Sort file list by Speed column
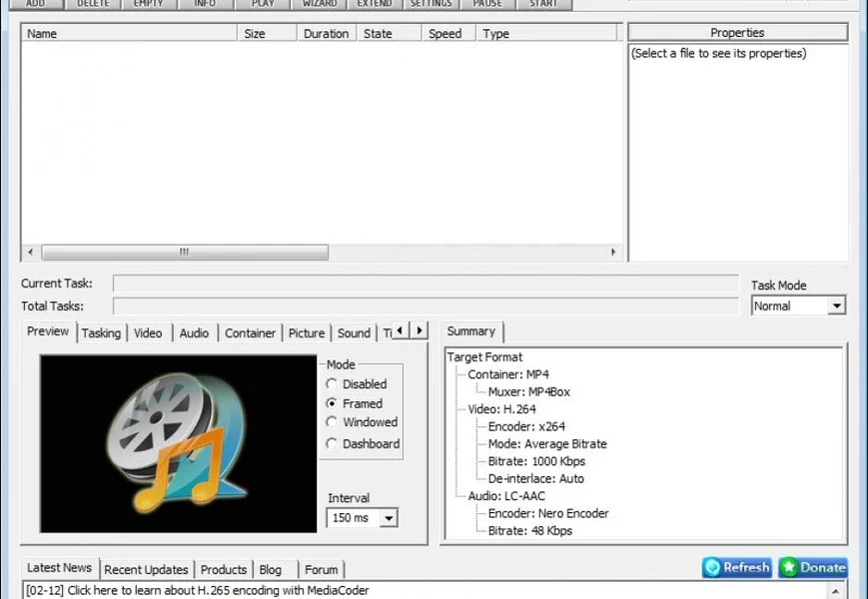This screenshot has height=599, width=868. 448,33
